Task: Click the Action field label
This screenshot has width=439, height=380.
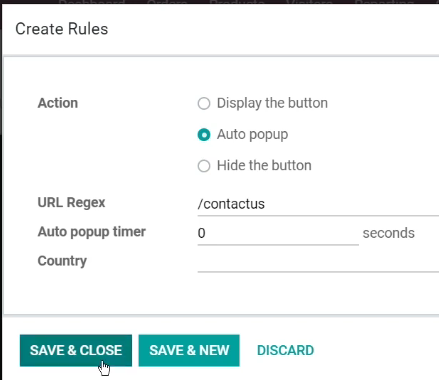Action: [58, 103]
